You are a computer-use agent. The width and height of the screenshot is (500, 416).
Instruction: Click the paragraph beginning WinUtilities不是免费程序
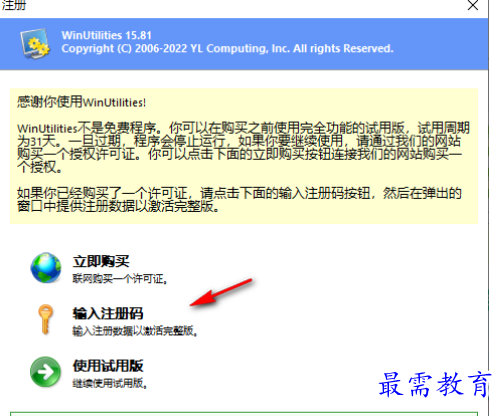243,147
